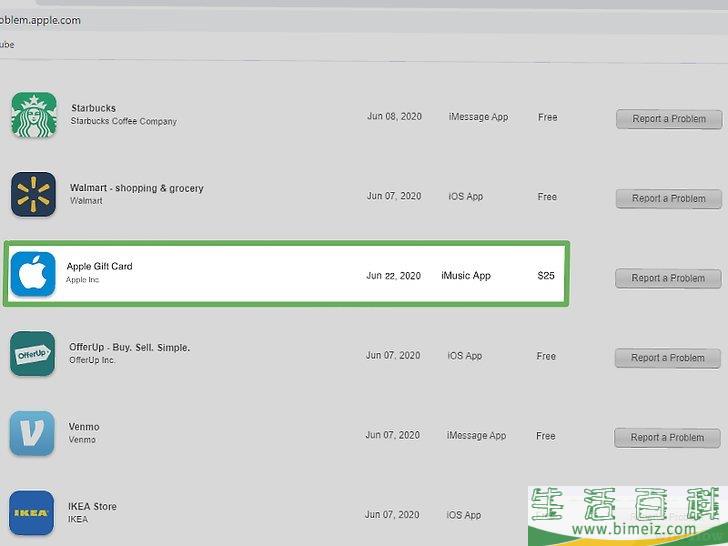Select Venmo 'iMessage App' type
Screen dimensions: 728x546
pyautogui.click(x=476, y=436)
